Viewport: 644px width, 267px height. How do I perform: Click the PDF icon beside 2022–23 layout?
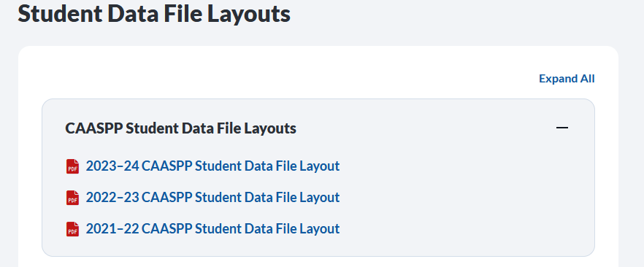point(73,198)
